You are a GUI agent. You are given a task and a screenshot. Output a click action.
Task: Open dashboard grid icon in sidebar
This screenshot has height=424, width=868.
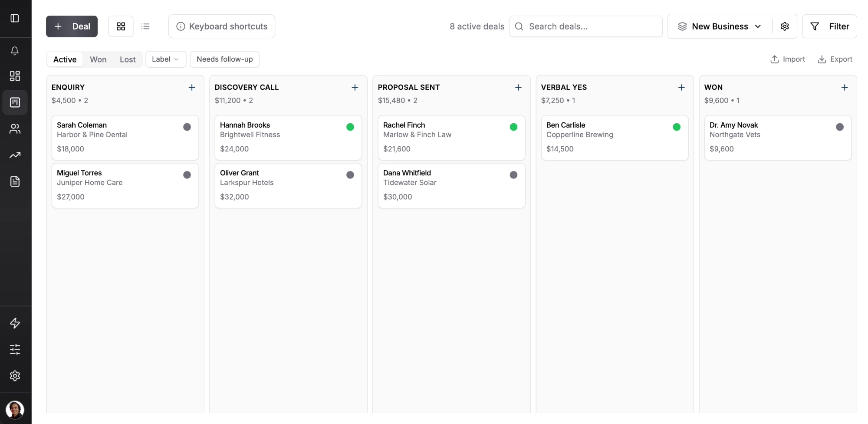15,76
